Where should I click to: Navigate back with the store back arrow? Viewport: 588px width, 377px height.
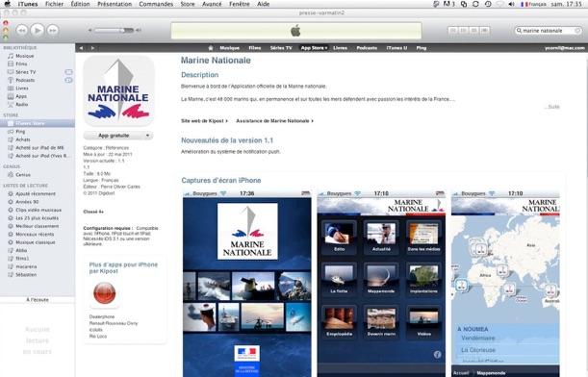(81, 48)
